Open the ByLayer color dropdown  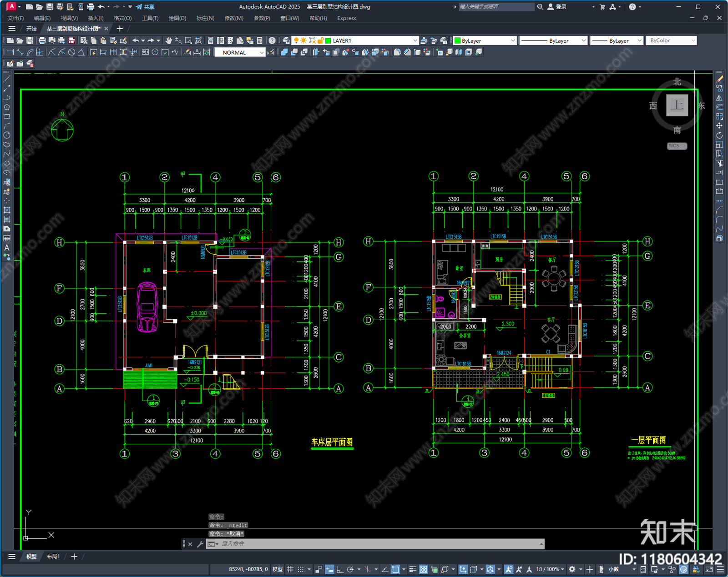(513, 40)
